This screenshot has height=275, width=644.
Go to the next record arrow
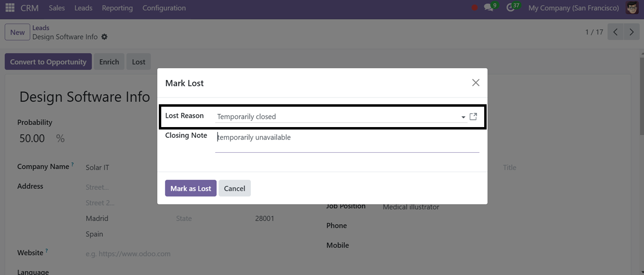point(631,32)
